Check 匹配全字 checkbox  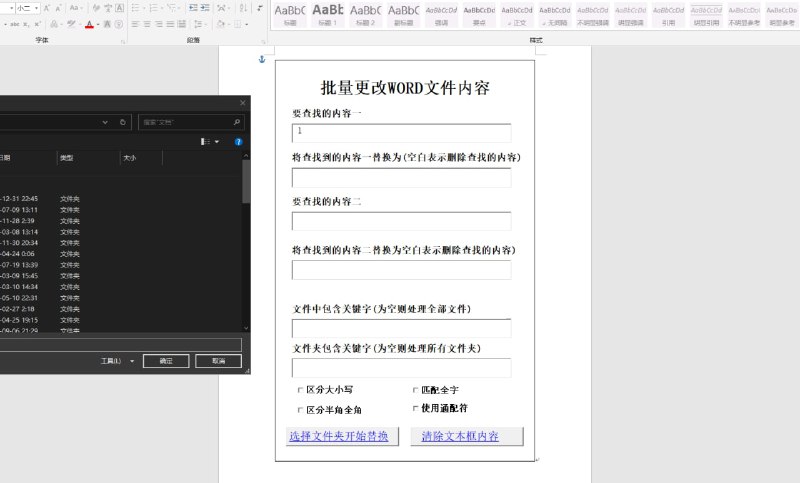415,390
